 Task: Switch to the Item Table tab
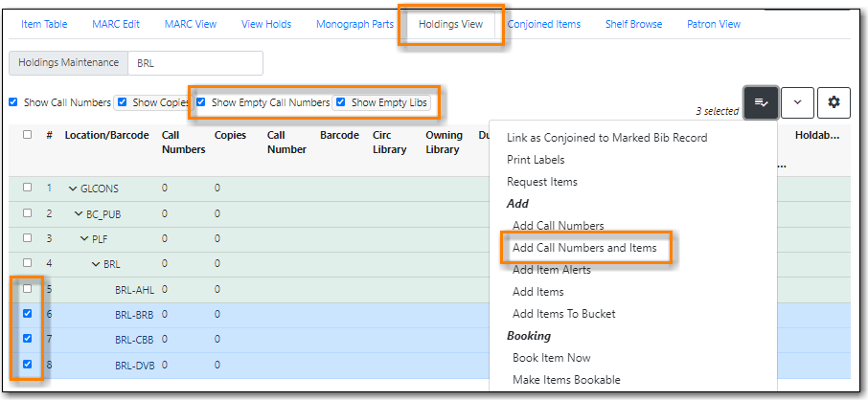(x=44, y=24)
